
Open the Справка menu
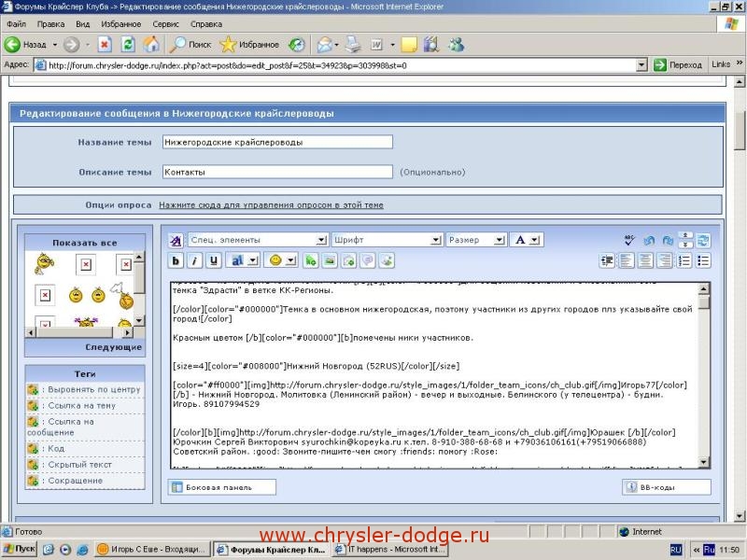205,24
